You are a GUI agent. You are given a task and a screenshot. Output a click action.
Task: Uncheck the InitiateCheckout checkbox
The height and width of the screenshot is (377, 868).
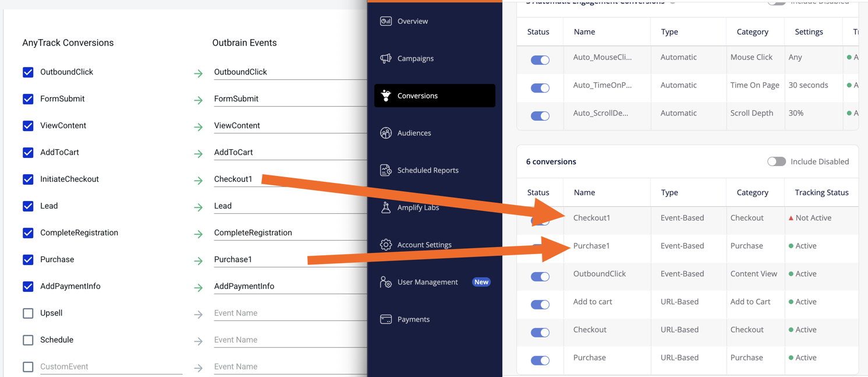(x=28, y=179)
